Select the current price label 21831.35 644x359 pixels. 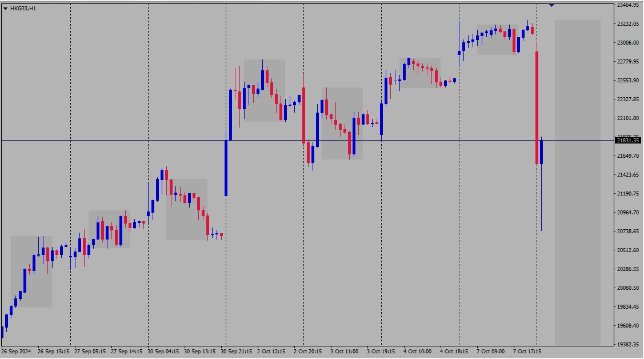[628, 140]
